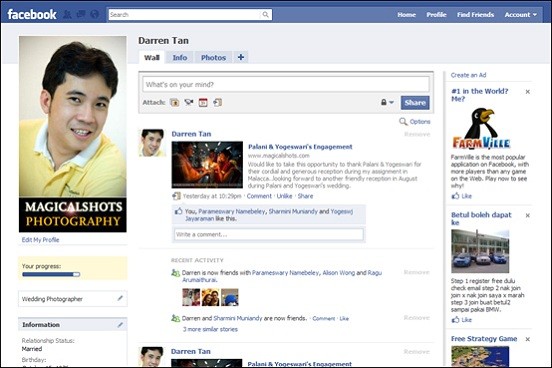The width and height of the screenshot is (552, 368).
Task: Open engagement photo thumbnail in first post
Action: coord(207,164)
